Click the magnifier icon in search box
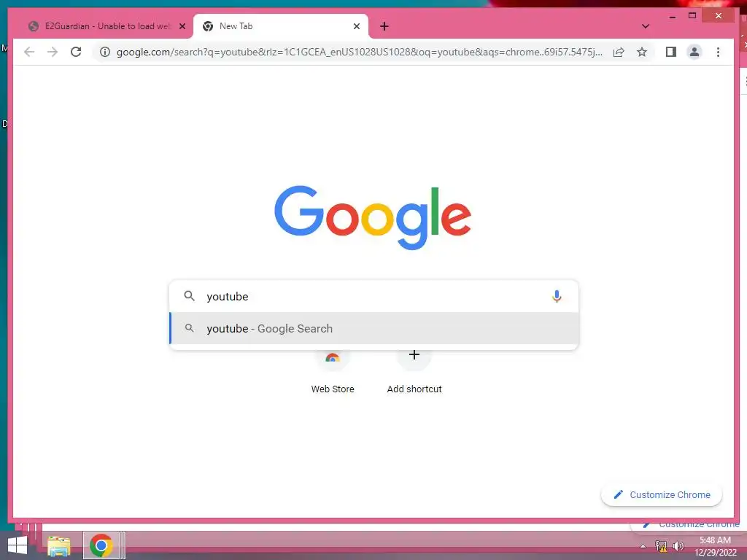 (189, 296)
